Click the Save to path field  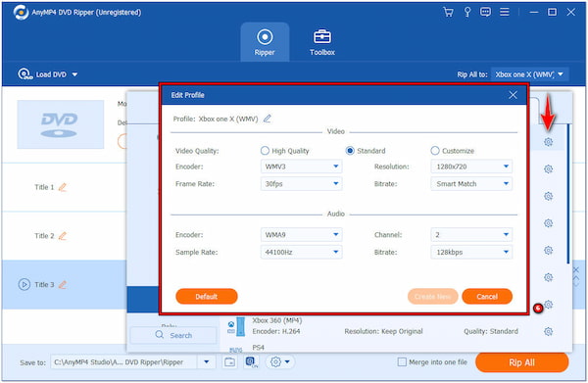click(124, 362)
